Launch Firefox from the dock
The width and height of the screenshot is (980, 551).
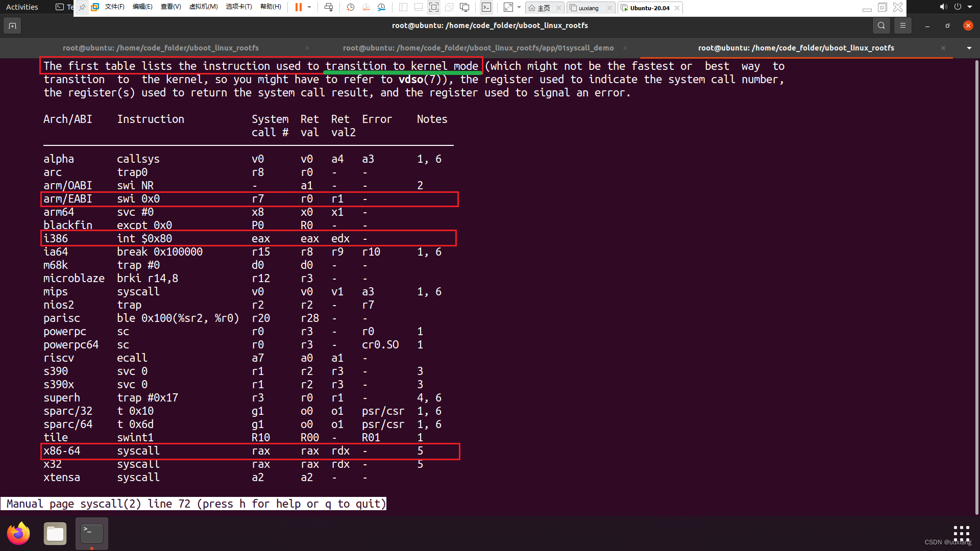click(18, 534)
